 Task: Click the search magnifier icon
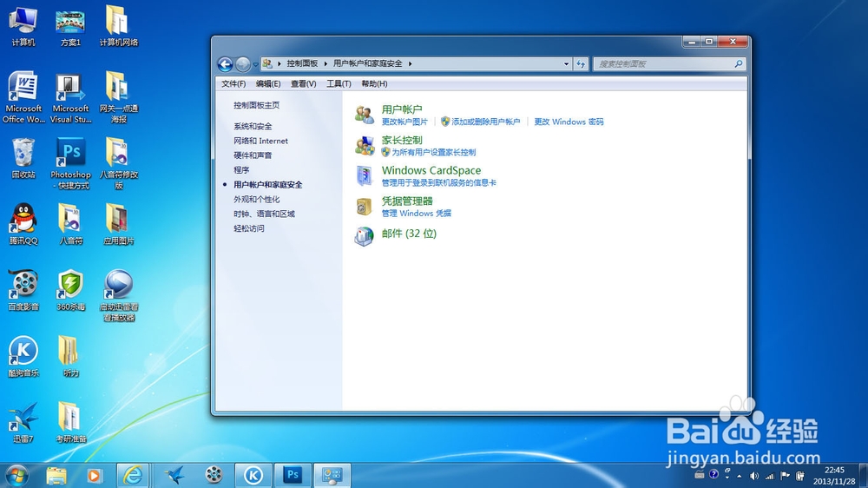(x=738, y=64)
